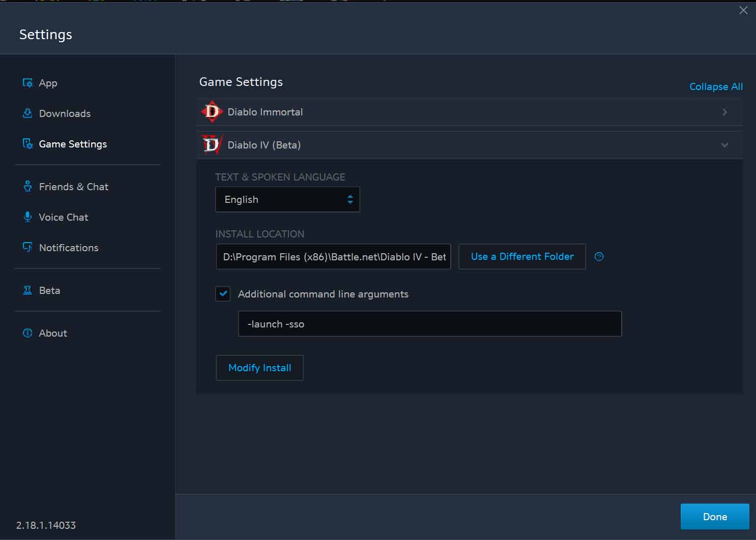This screenshot has height=540, width=756.
Task: Open the Text & Spoken Language dropdown
Action: click(x=287, y=199)
